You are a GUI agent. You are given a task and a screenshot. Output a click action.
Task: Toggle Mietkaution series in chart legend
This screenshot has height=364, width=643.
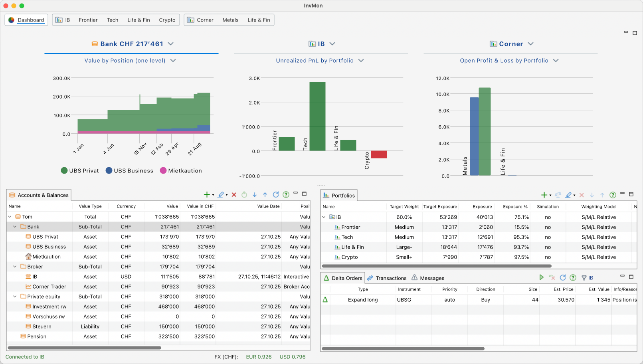tap(181, 170)
